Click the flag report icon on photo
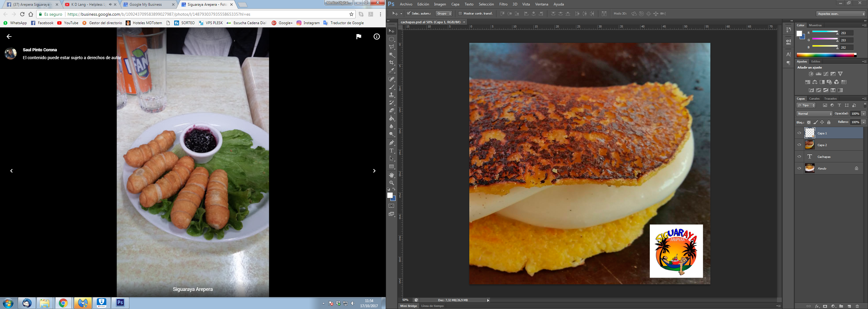 (359, 37)
